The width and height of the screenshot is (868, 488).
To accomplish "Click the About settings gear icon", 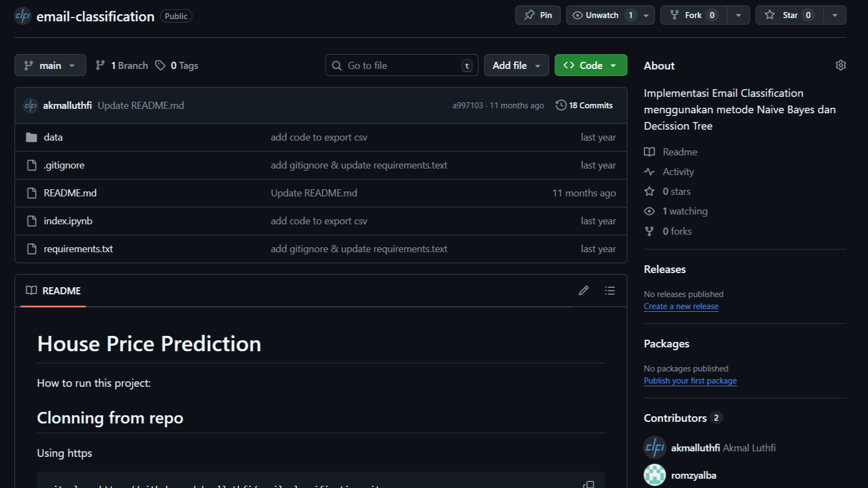I will coord(841,66).
